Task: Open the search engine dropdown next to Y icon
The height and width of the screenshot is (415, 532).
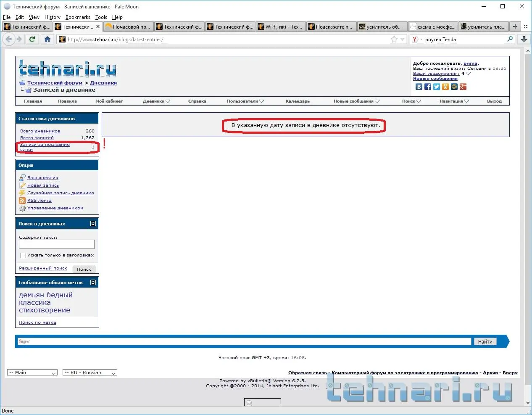Action: tap(421, 39)
